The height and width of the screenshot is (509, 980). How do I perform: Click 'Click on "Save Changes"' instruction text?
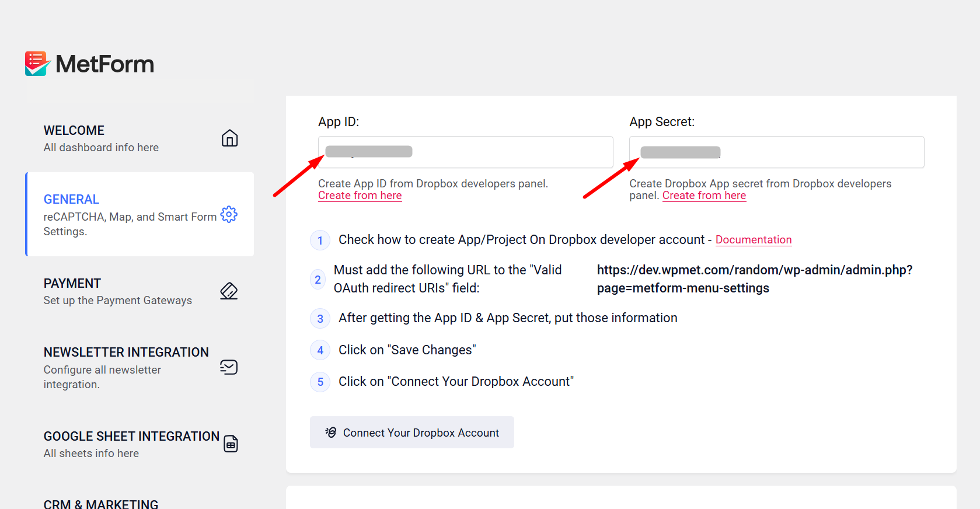tap(407, 350)
